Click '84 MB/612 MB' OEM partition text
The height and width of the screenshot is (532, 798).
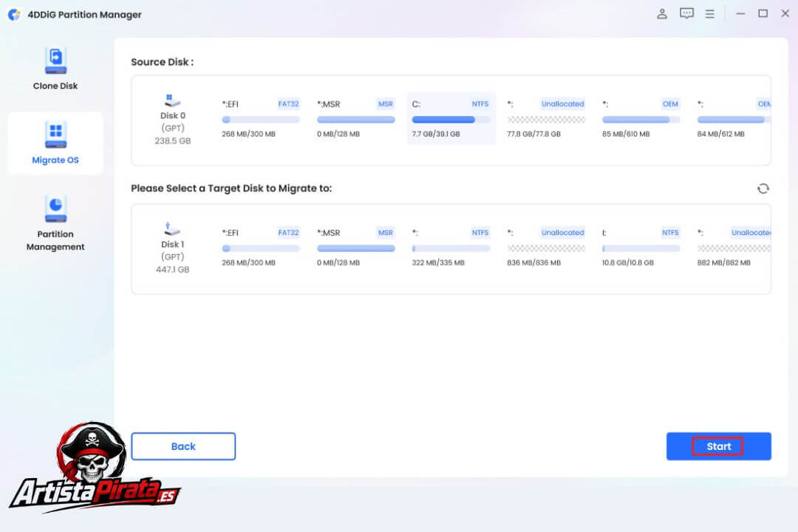(720, 134)
